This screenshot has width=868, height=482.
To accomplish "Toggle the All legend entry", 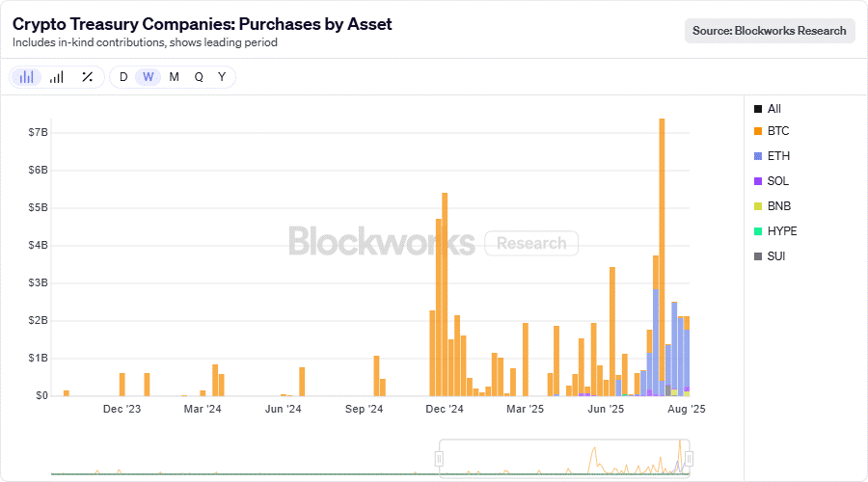I will pos(767,109).
